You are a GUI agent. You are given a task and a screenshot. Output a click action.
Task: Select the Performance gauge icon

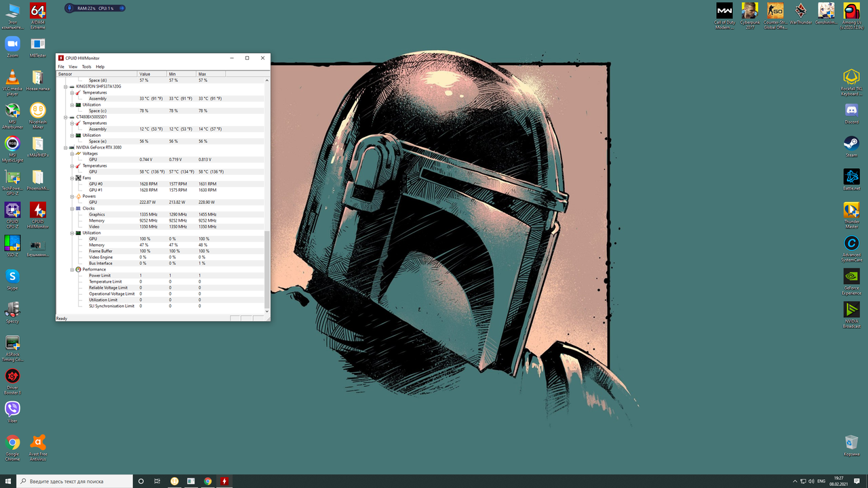(x=78, y=270)
